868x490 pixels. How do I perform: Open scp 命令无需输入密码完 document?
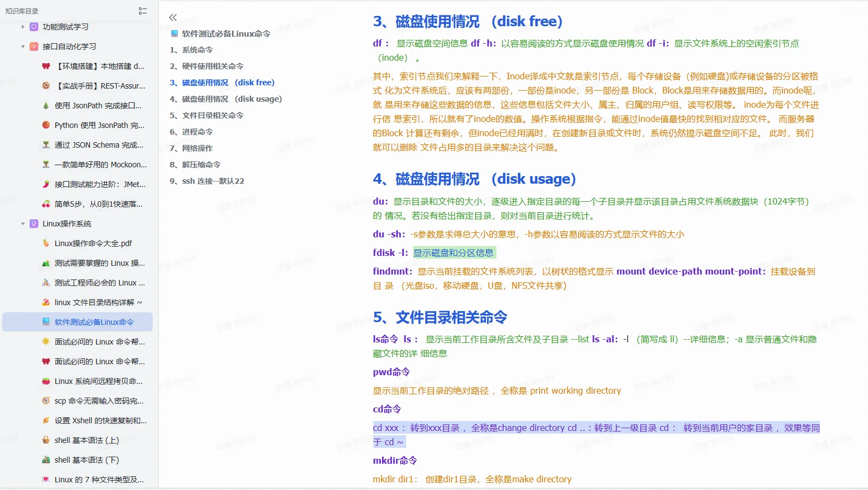[x=99, y=401]
